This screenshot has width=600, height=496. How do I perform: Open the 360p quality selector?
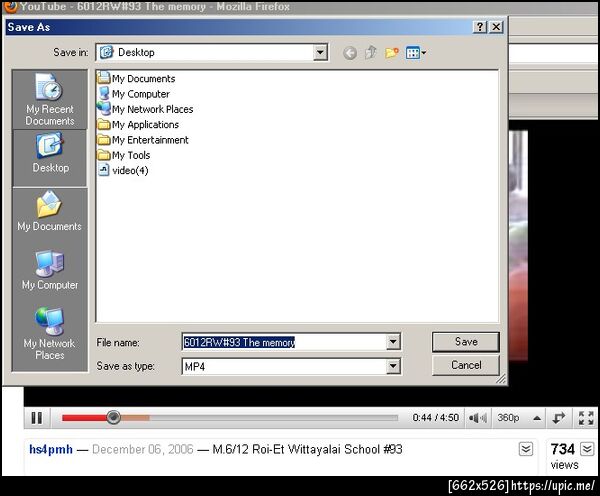pos(508,418)
